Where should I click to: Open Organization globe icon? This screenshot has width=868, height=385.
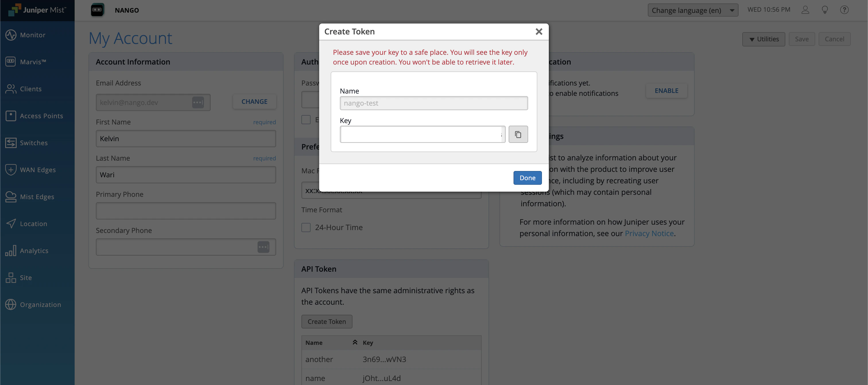tap(10, 304)
